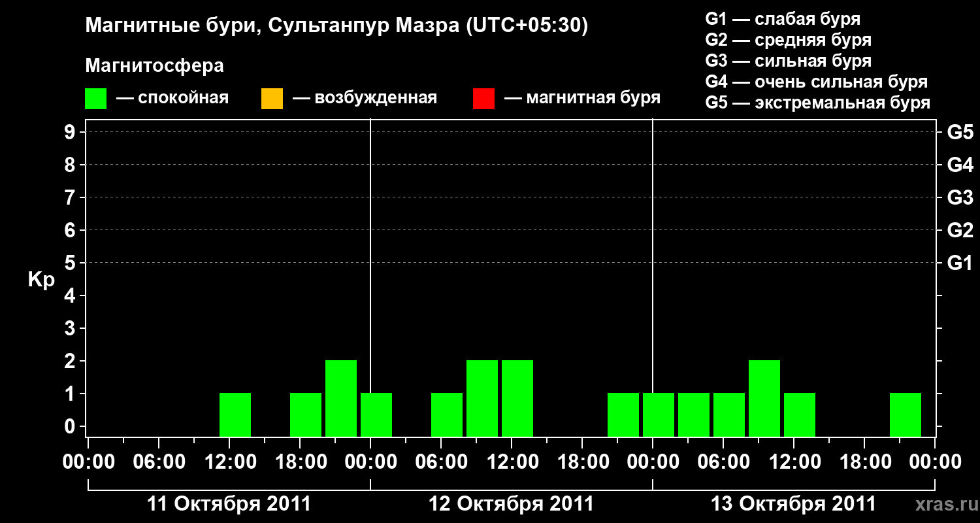Click the red 'магнитная буря' legend swatch
This screenshot has height=523, width=980.
coord(483,99)
